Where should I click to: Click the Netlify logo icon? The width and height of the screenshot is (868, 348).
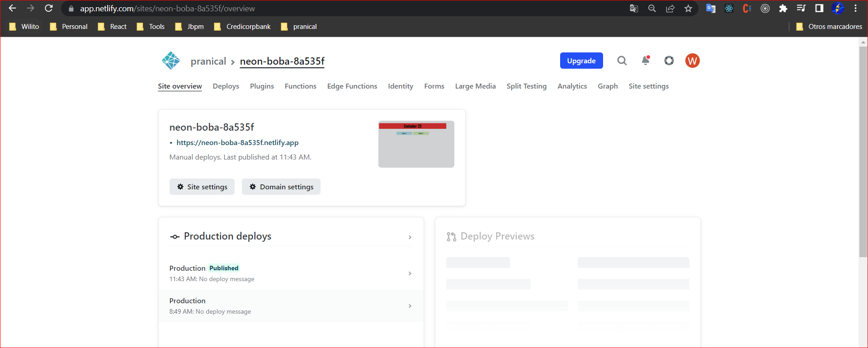(171, 61)
